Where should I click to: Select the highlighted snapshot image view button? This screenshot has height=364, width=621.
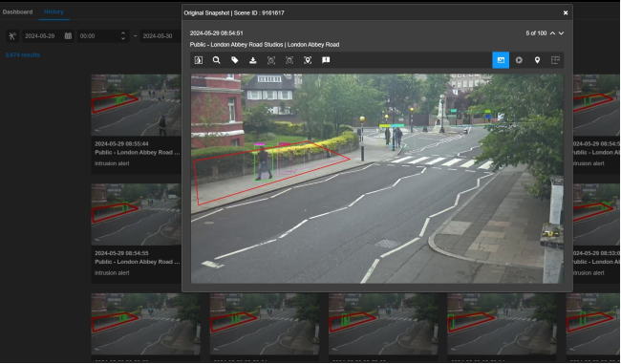[x=501, y=60]
